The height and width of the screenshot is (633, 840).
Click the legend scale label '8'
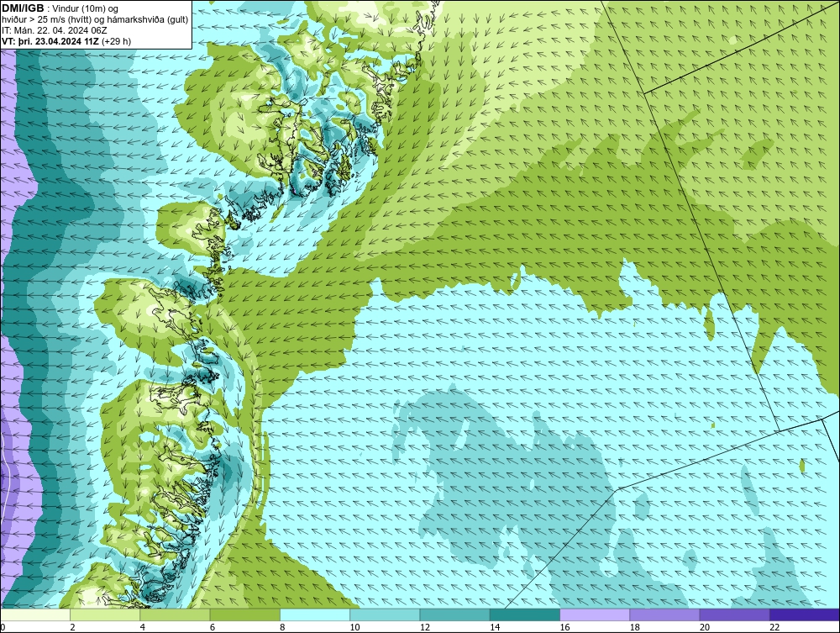pos(282,627)
